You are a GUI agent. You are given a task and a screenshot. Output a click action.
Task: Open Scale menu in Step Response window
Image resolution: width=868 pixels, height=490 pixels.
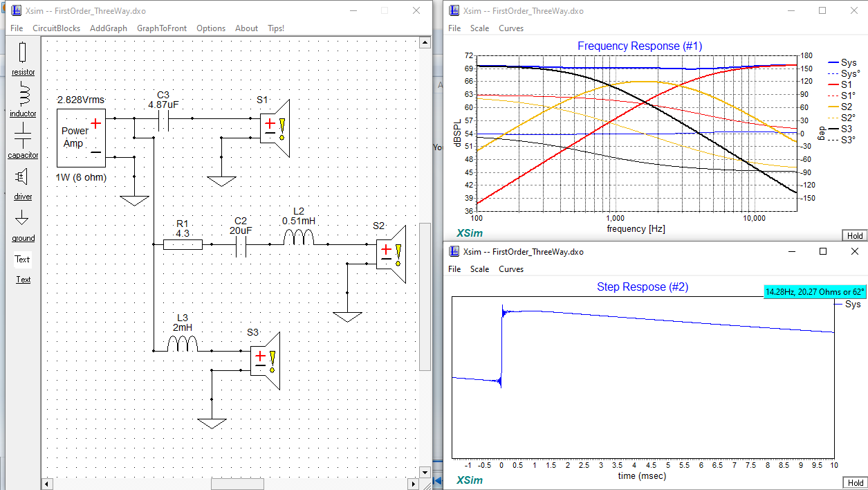(x=479, y=269)
